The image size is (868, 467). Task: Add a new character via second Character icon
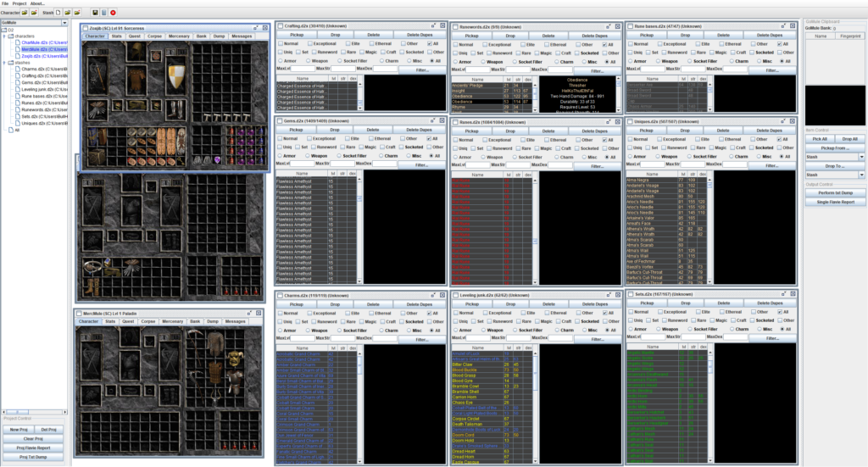[34, 12]
